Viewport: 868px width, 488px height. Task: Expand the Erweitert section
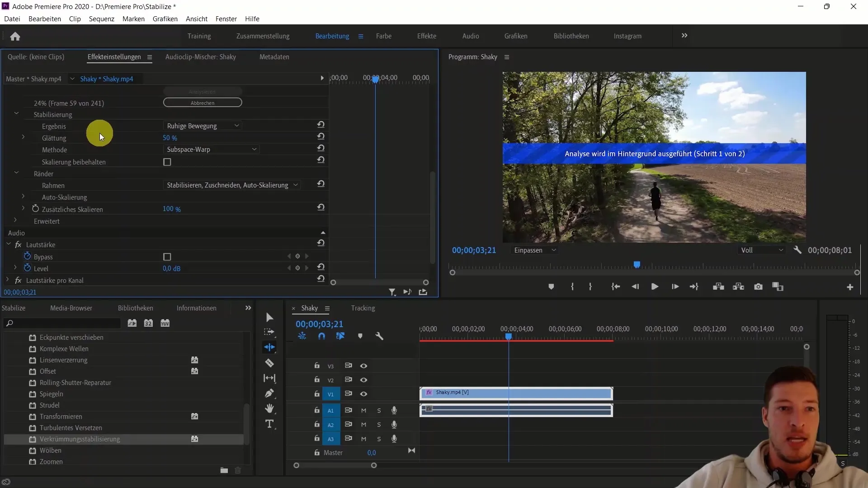(x=15, y=221)
